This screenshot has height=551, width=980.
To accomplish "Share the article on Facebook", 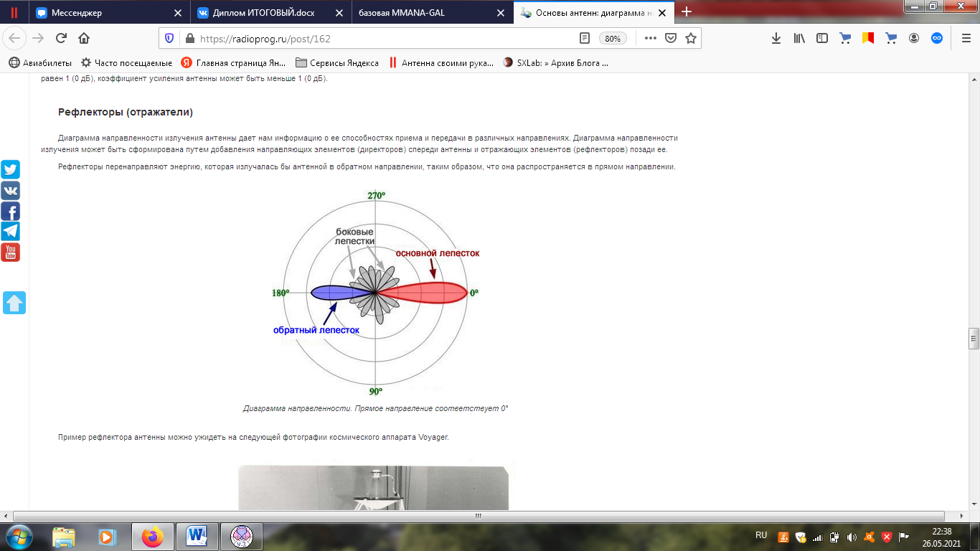I will coord(10,211).
